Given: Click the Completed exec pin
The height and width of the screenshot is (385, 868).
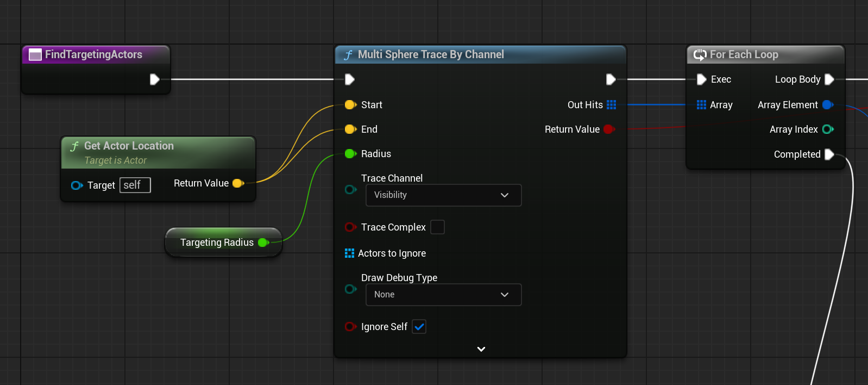Looking at the screenshot, I should 829,154.
